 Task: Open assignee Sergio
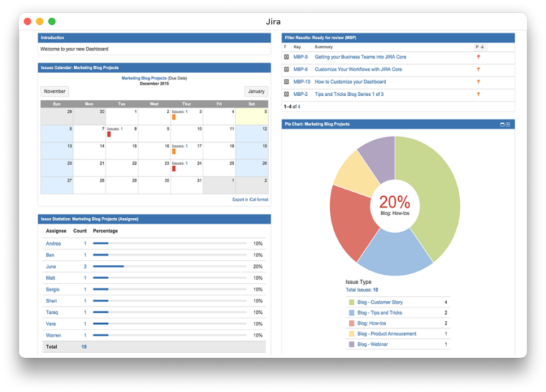pos(53,290)
